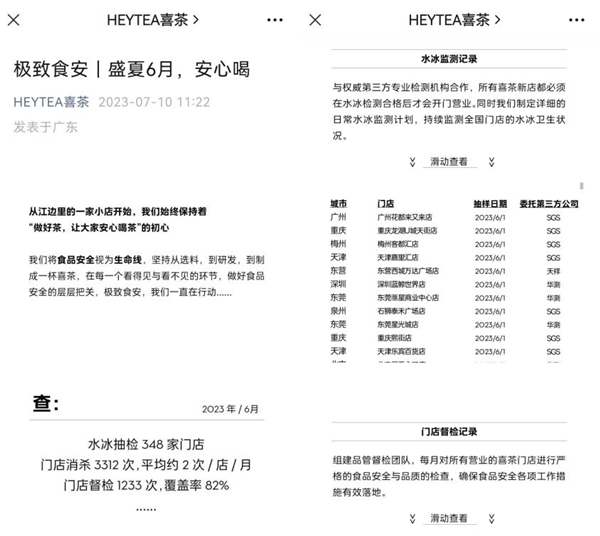
Task: Click the 梅州 city cell
Action: [x=338, y=244]
